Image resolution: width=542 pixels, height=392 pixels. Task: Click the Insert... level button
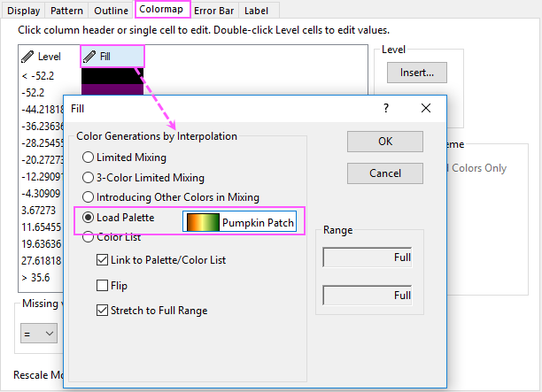pyautogui.click(x=417, y=73)
